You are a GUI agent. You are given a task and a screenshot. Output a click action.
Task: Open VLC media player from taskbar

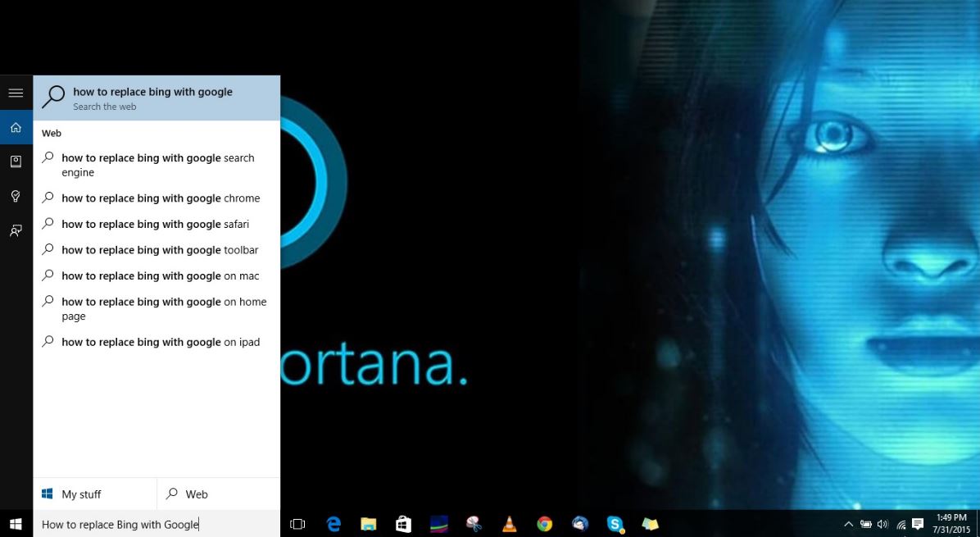click(509, 524)
